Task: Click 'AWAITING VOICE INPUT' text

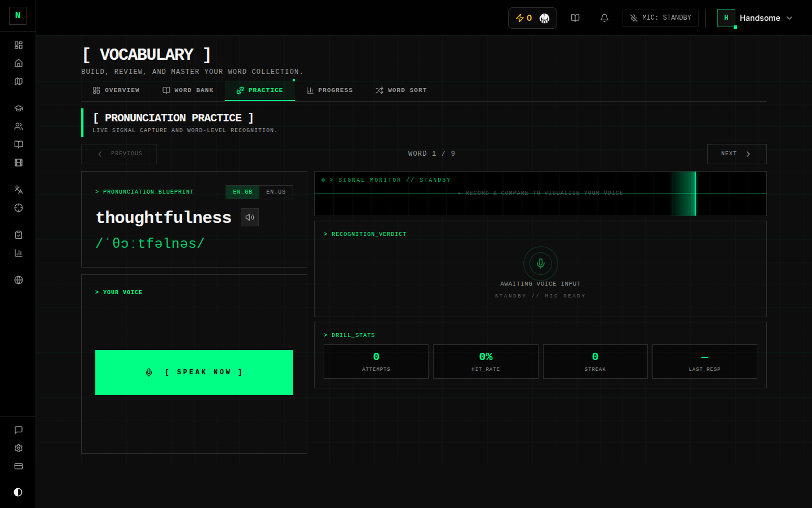Action: (x=540, y=284)
